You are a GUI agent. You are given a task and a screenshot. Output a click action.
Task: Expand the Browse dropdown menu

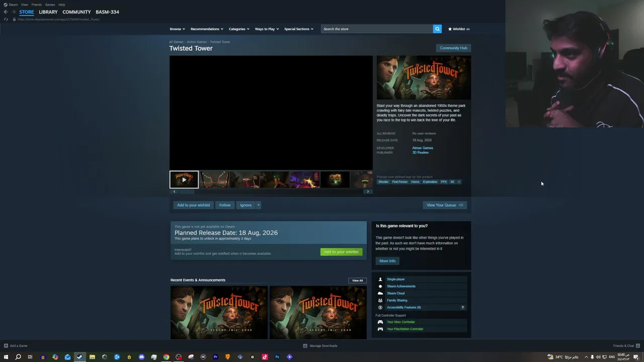coord(177,29)
